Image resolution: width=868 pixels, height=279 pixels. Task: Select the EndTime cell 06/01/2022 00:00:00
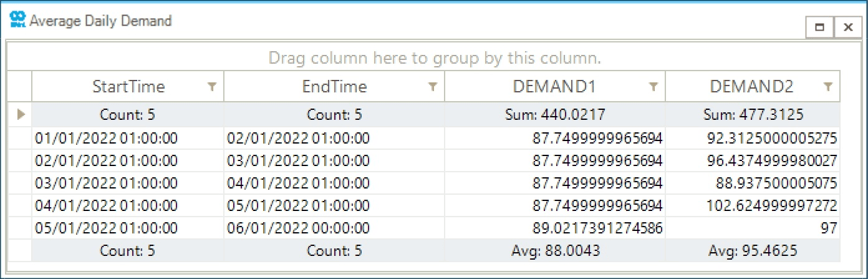point(298,228)
